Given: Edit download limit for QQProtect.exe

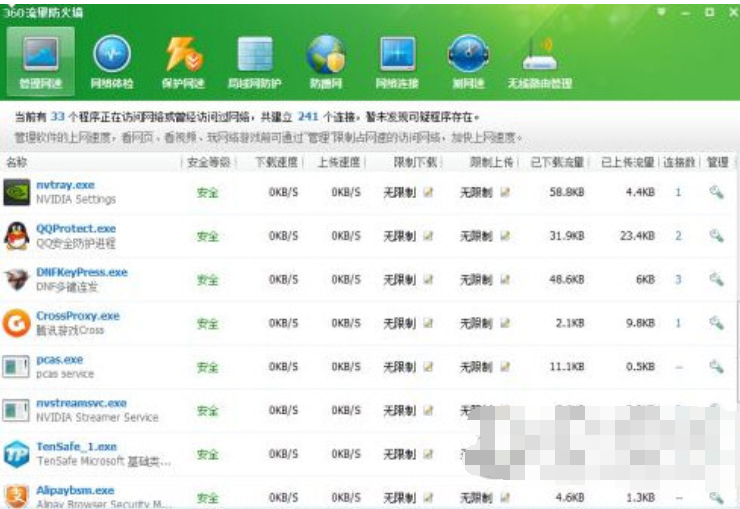Looking at the screenshot, I should 428,236.
